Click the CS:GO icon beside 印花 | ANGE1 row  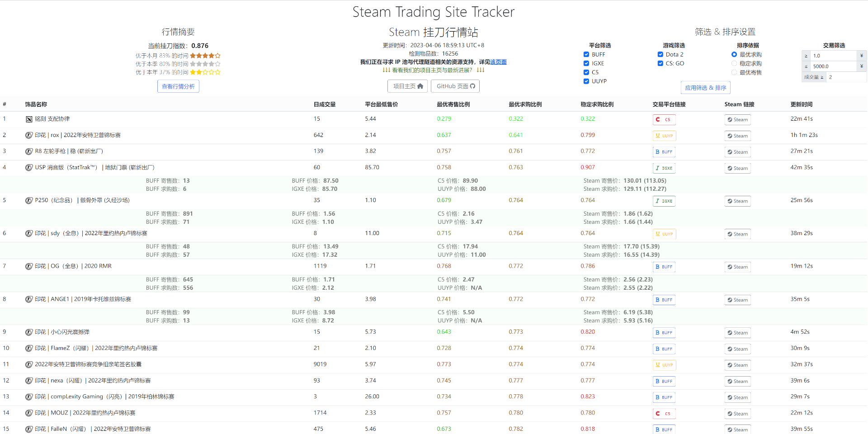29,299
